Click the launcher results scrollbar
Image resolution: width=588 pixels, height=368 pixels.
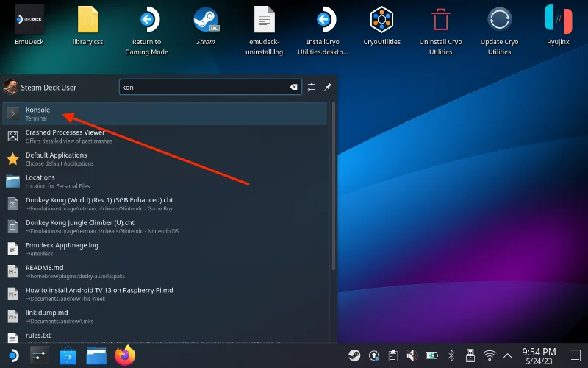coord(334,186)
